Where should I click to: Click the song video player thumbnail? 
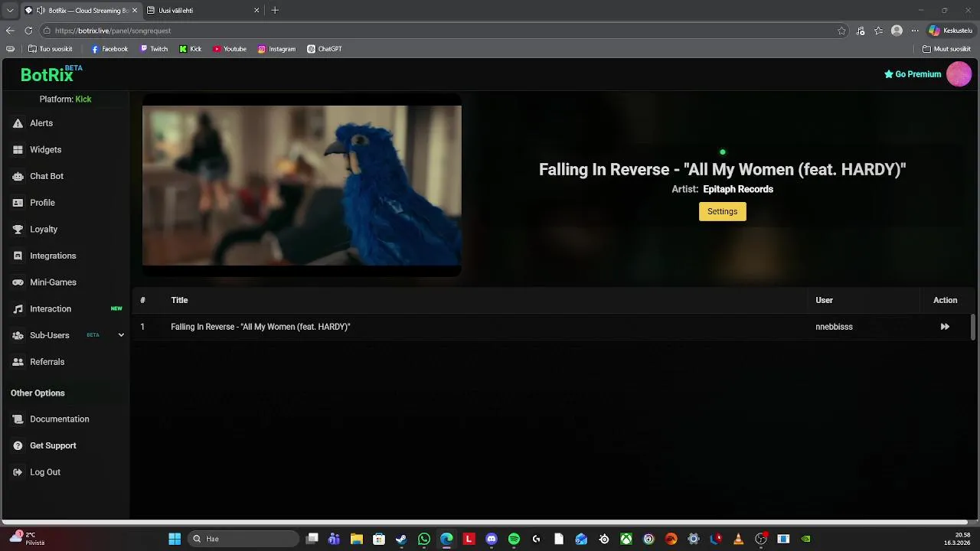pyautogui.click(x=302, y=186)
